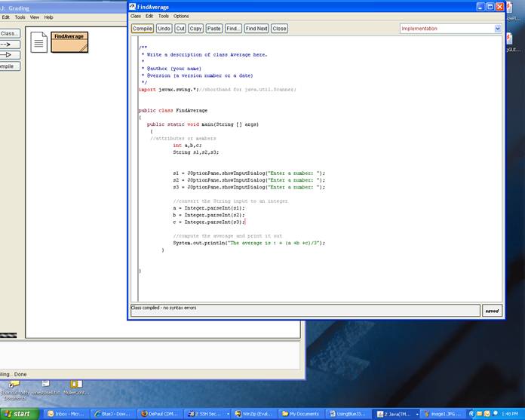The image size is (525, 420).
Task: Click the 'a = Integer.parseInt(s1);' line
Action: 209,208
